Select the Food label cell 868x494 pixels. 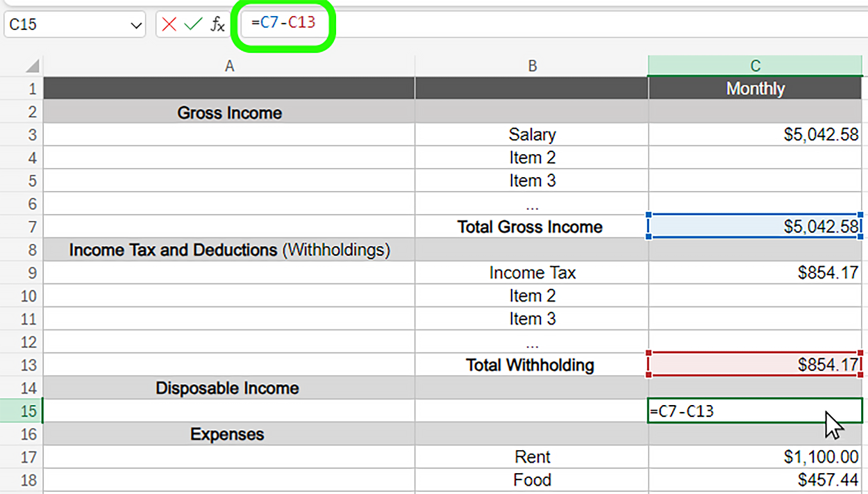532,480
